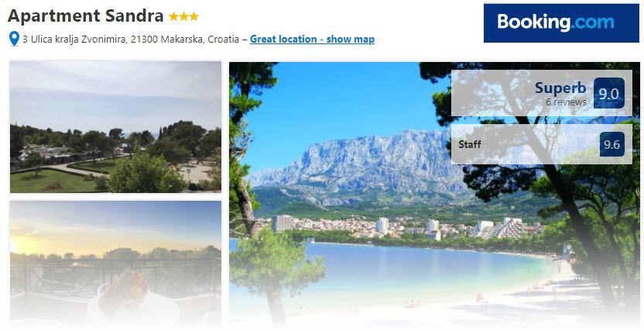644x331 pixels.
Task: Click the three-star rating icons
Action: coord(183,16)
